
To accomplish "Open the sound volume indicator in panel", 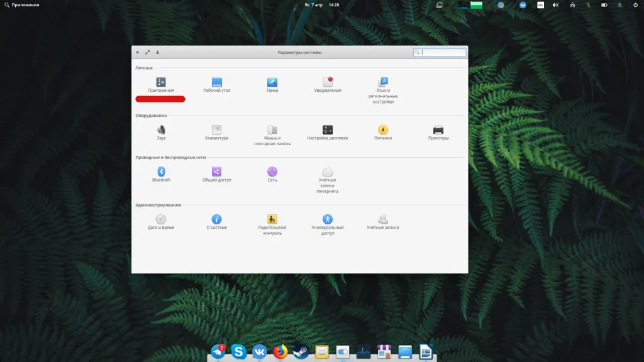I will (555, 5).
